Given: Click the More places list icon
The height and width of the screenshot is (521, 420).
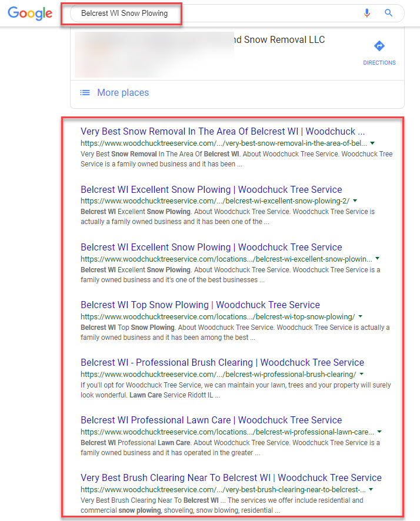Looking at the screenshot, I should pos(85,92).
